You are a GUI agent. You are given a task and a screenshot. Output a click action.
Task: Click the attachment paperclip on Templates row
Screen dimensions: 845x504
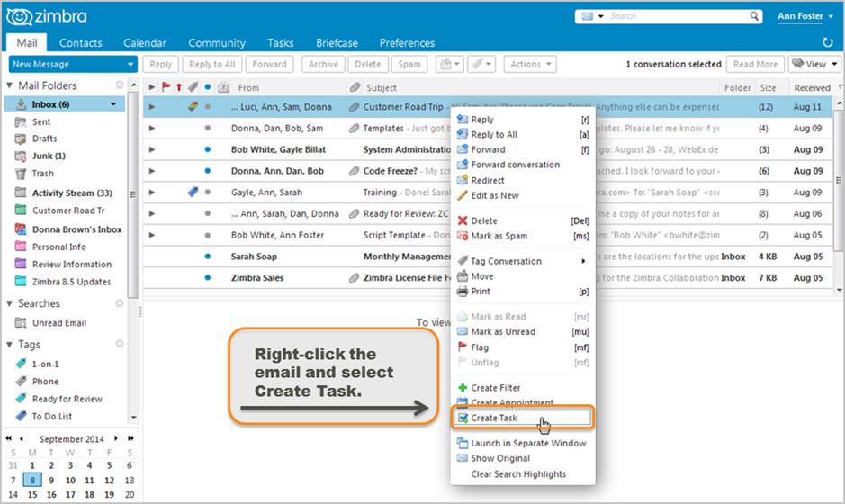pyautogui.click(x=354, y=129)
